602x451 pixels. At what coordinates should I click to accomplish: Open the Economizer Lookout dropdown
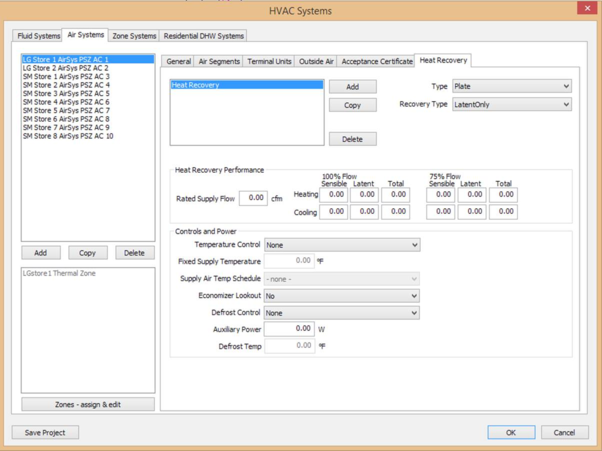341,296
